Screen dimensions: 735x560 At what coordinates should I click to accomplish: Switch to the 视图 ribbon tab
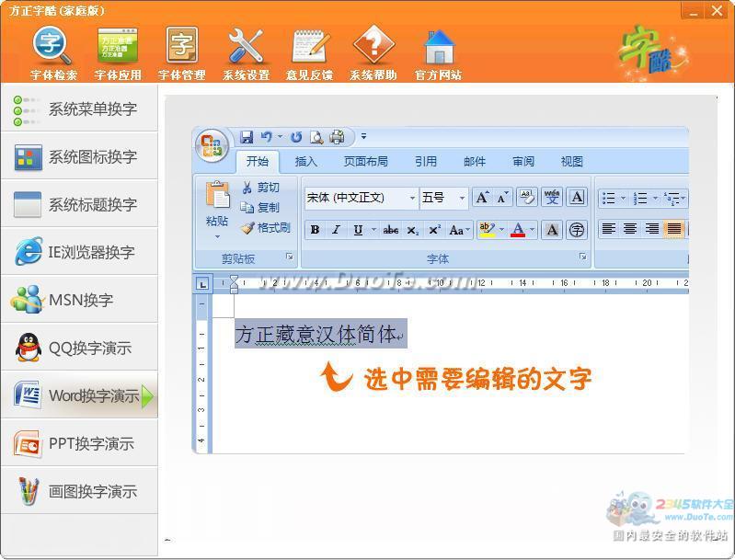tap(572, 162)
